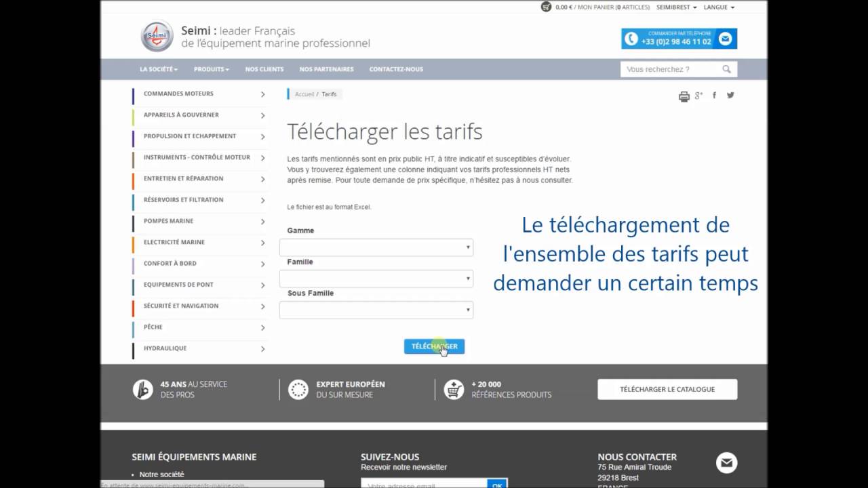Open the Sous Famille dropdown

point(376,310)
